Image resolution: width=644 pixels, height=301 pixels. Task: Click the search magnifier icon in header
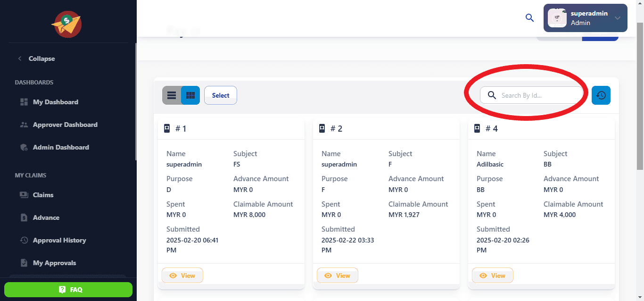[529, 18]
